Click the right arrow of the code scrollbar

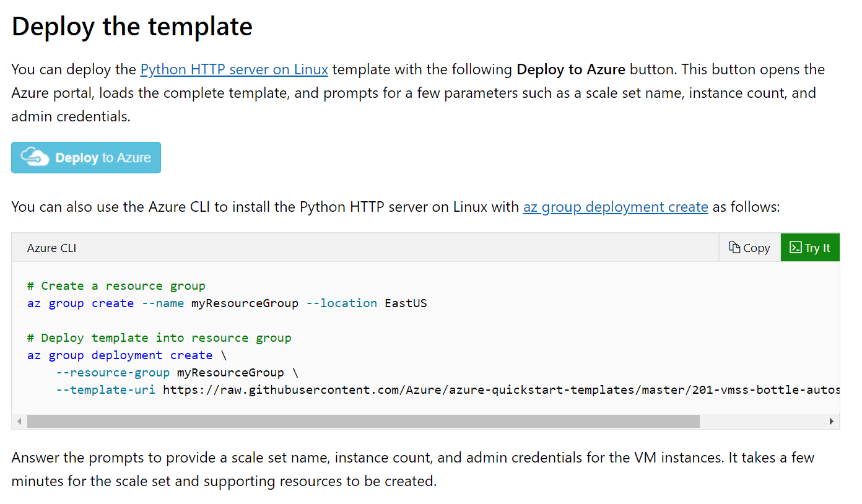[833, 421]
